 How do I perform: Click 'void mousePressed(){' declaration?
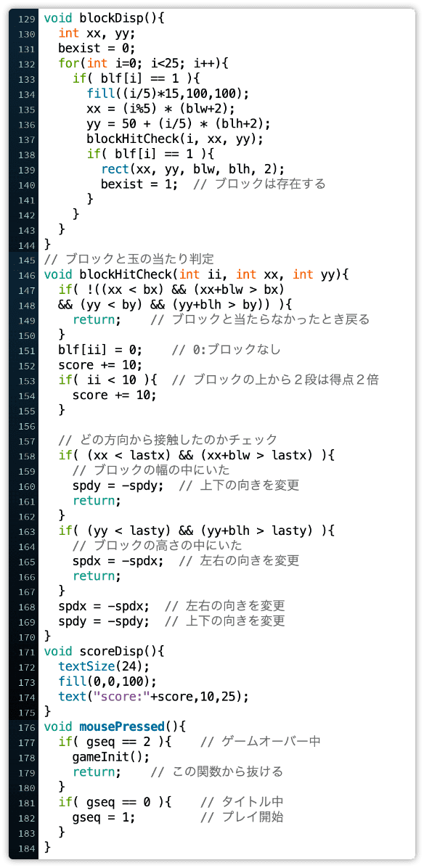click(x=115, y=726)
